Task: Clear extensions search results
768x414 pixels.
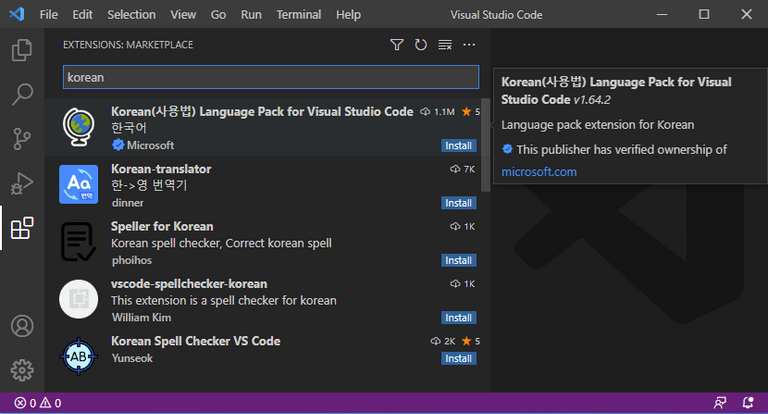Action: tap(445, 45)
